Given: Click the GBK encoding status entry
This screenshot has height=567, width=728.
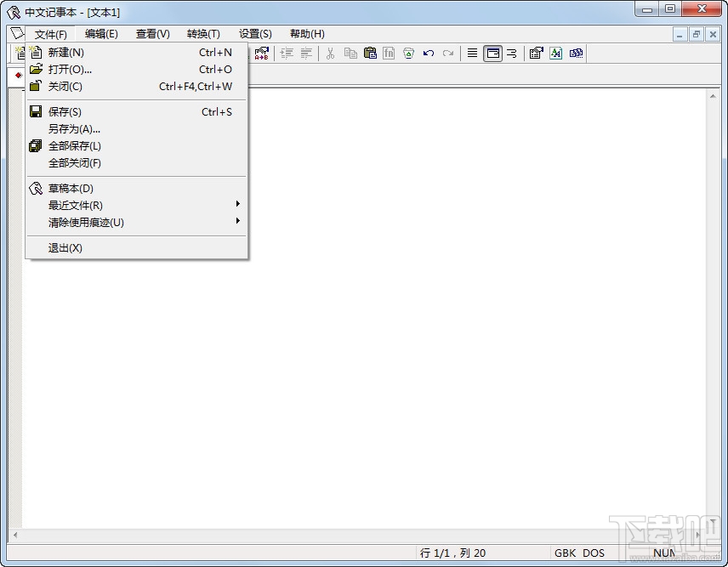Looking at the screenshot, I should pos(565,553).
